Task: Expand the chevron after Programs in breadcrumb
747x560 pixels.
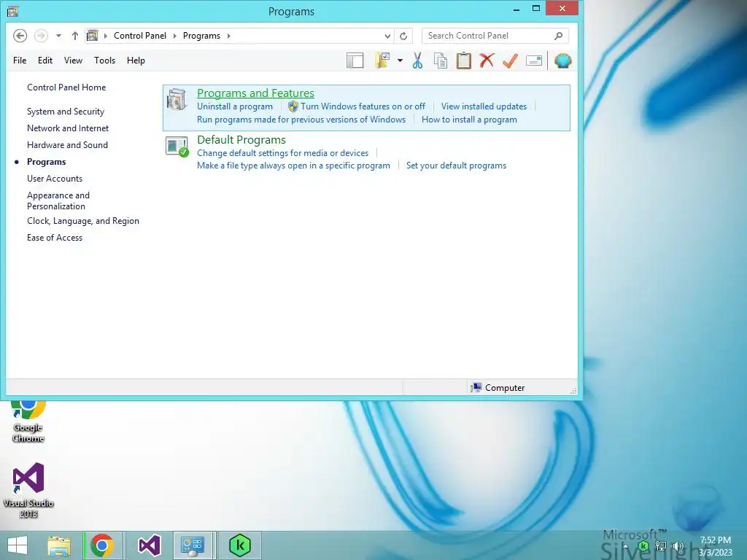Action: 228,36
